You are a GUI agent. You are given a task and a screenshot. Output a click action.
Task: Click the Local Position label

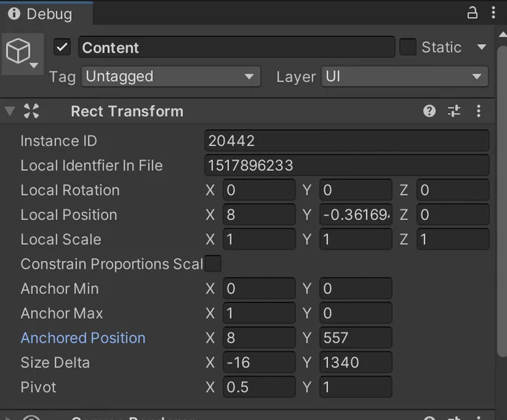[x=69, y=215]
